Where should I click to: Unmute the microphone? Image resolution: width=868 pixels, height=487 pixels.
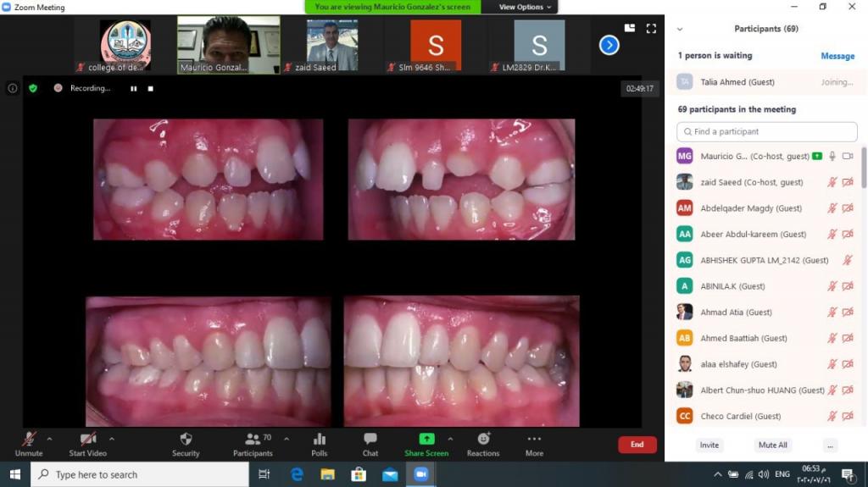tap(29, 440)
